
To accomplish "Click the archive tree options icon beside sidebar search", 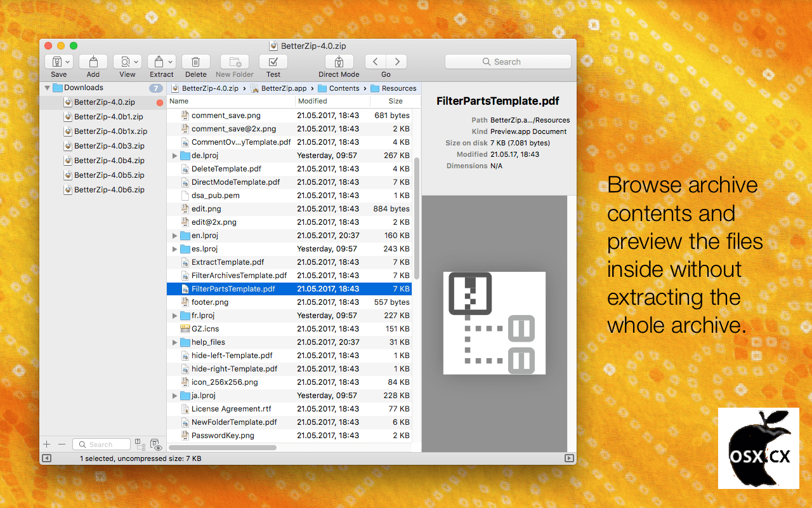I will pos(141,444).
